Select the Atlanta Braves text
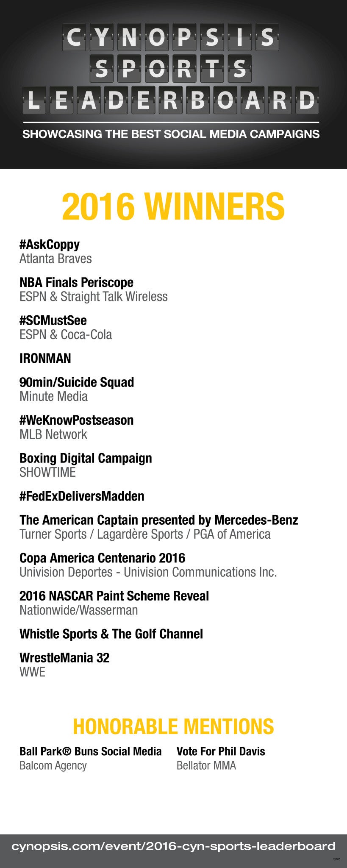 click(56, 259)
